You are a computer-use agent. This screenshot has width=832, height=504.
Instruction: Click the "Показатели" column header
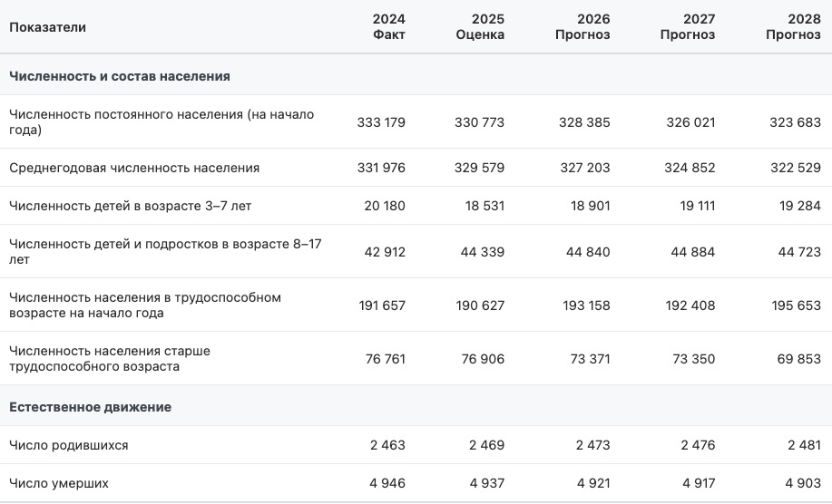point(47,27)
